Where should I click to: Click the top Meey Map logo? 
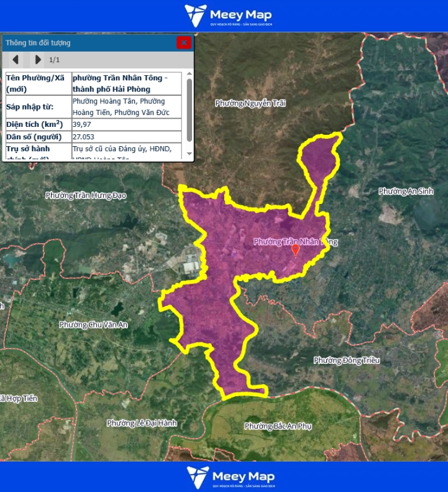click(x=228, y=16)
